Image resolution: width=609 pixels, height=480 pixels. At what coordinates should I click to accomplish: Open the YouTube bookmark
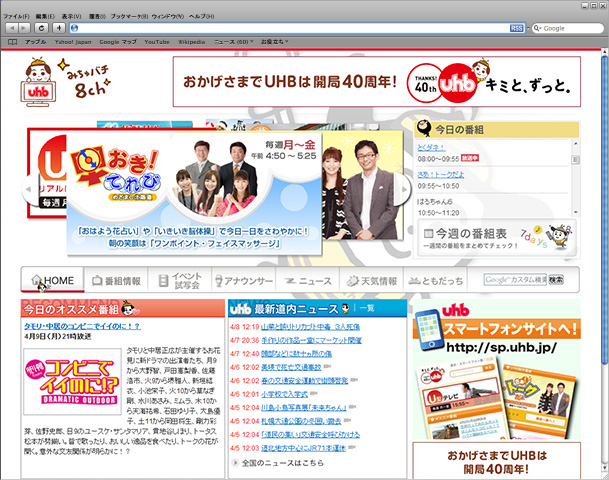point(157,42)
